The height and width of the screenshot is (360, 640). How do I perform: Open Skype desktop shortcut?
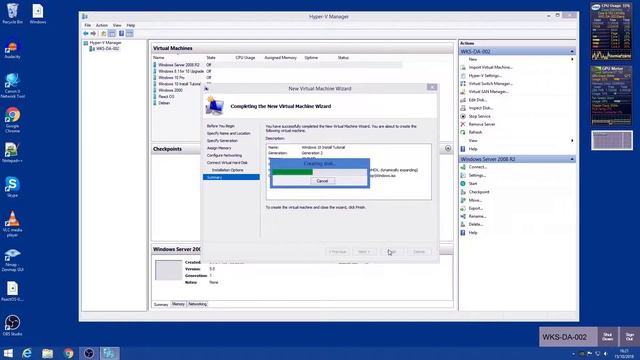12,187
